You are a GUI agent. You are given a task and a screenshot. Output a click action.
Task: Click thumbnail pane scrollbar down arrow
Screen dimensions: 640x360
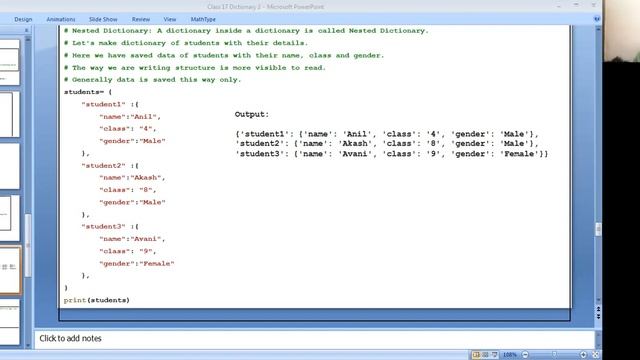(28, 345)
